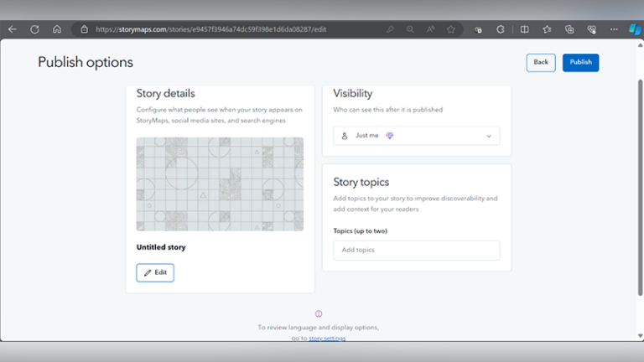Screen dimensions: 644x362
Task: Go back using the browser back arrow
Action: (13, 29)
